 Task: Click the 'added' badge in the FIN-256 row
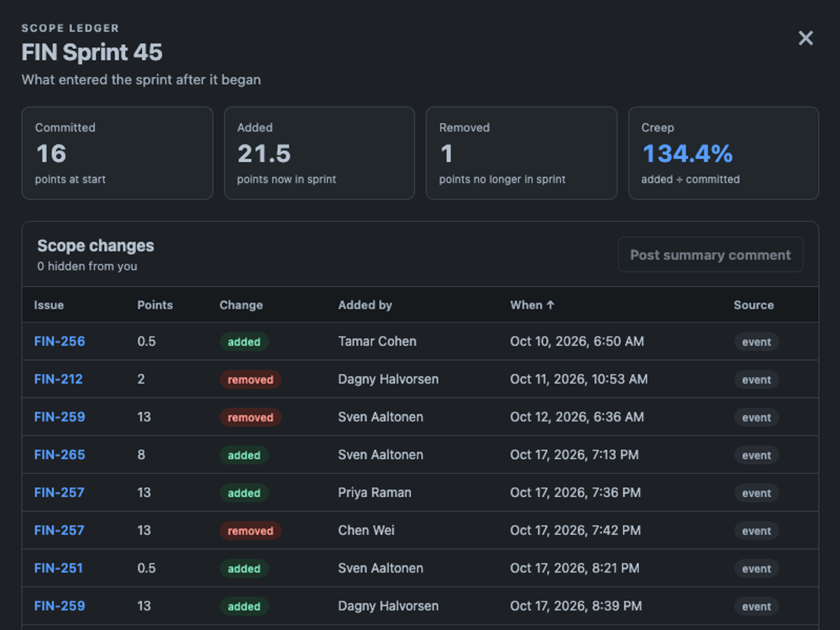tap(244, 342)
